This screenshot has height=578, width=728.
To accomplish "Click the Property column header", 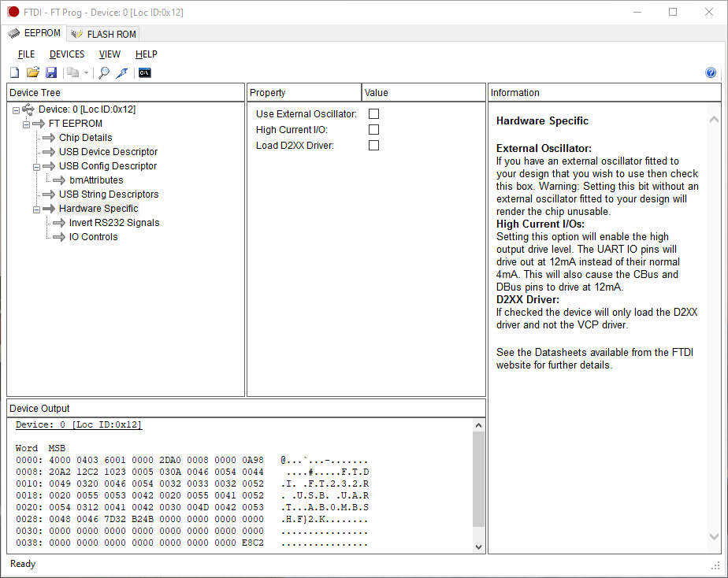I will [304, 93].
